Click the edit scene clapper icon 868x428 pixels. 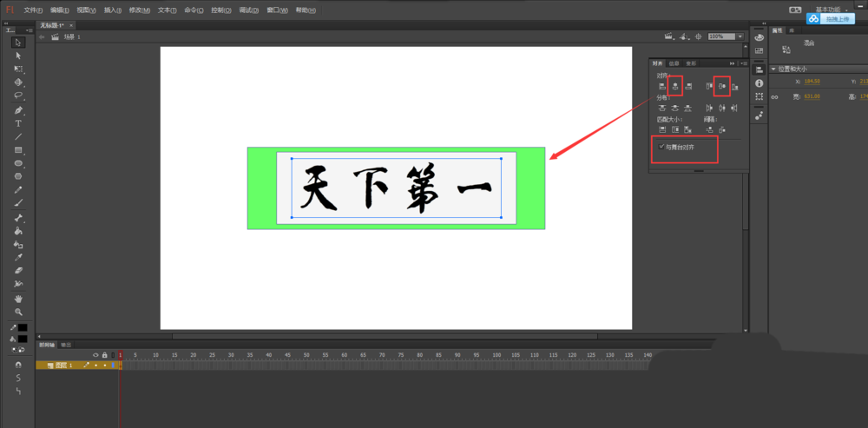[670, 36]
